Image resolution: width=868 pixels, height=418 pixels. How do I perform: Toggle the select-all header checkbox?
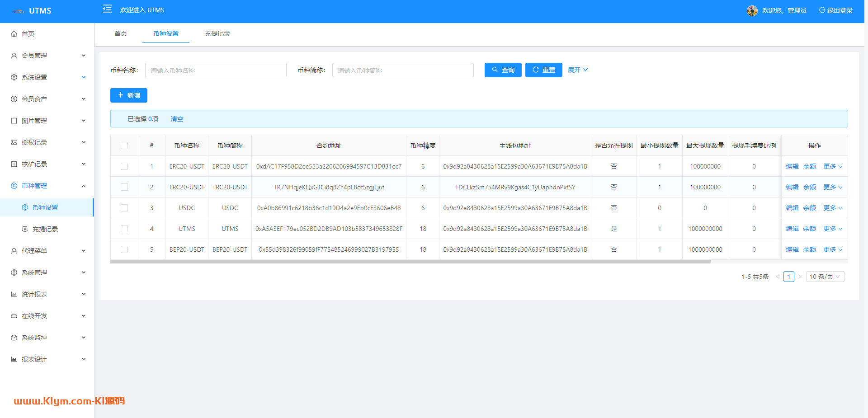(x=124, y=146)
